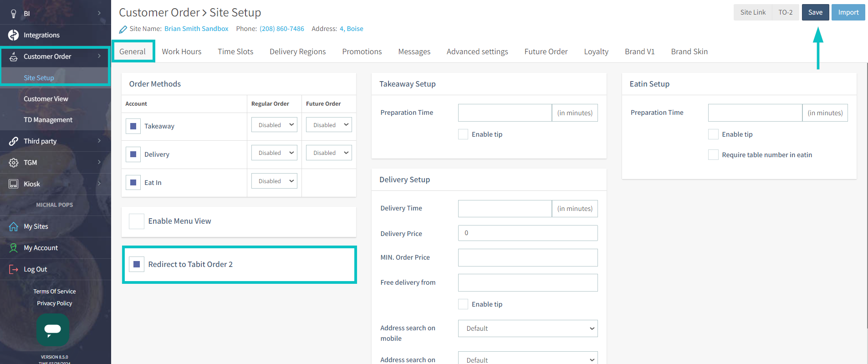Viewport: 868px width, 364px height.
Task: Open the Brand Skin tab
Action: point(689,51)
